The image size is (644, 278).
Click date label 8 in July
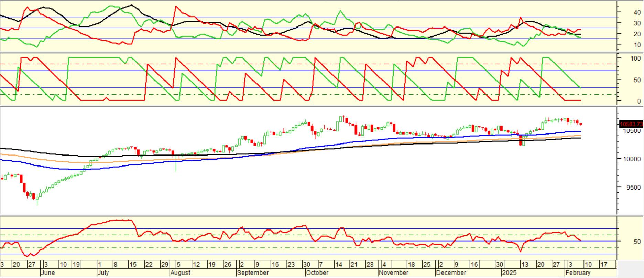click(116, 265)
